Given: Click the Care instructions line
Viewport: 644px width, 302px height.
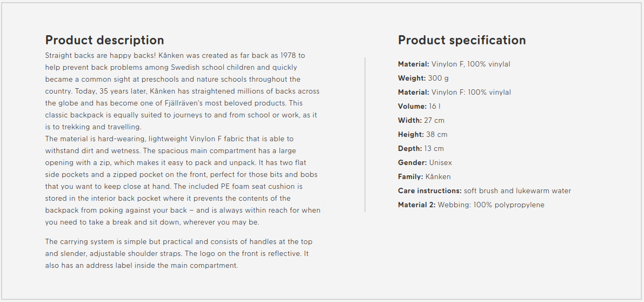Looking at the screenshot, I should 484,191.
